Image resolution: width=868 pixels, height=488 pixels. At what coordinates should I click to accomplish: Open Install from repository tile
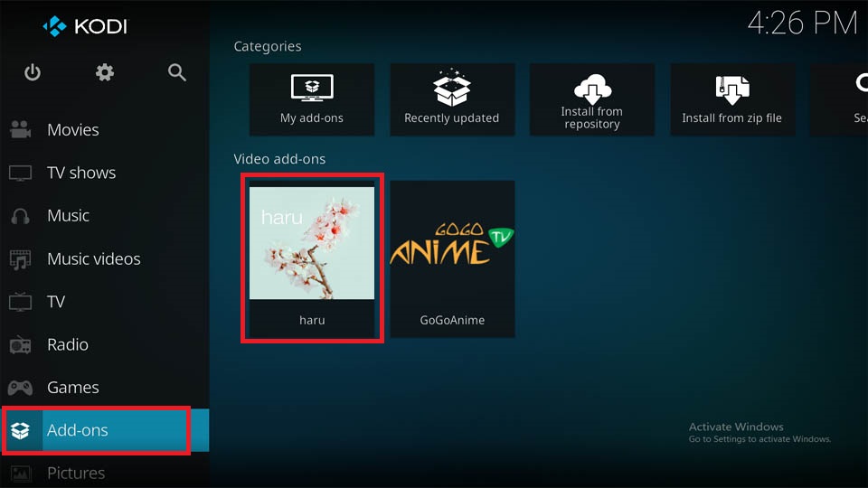pos(591,99)
